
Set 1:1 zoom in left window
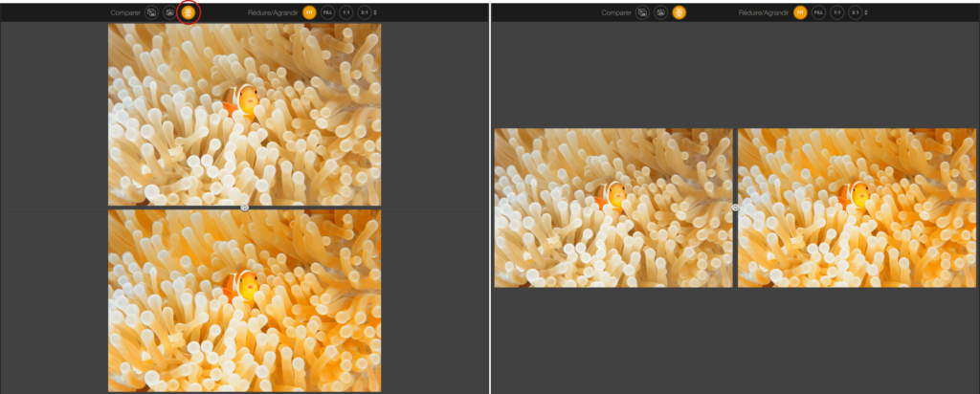[345, 12]
